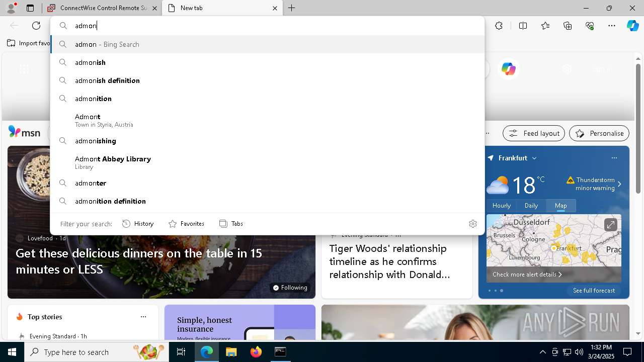Open the console window taskbar icon
644x362 pixels.
click(x=280, y=352)
